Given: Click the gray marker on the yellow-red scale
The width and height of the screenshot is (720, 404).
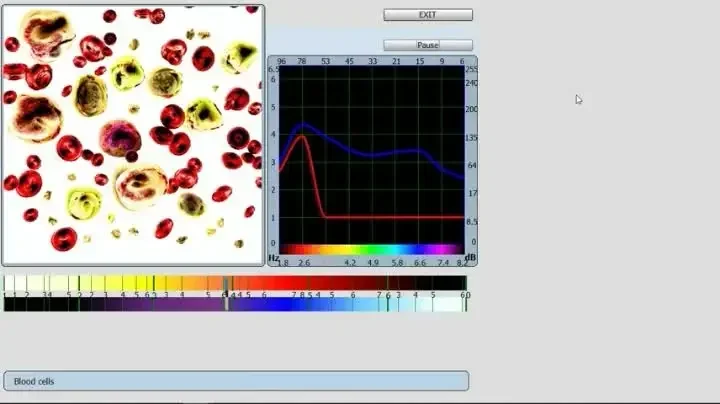Looking at the screenshot, I should (226, 283).
